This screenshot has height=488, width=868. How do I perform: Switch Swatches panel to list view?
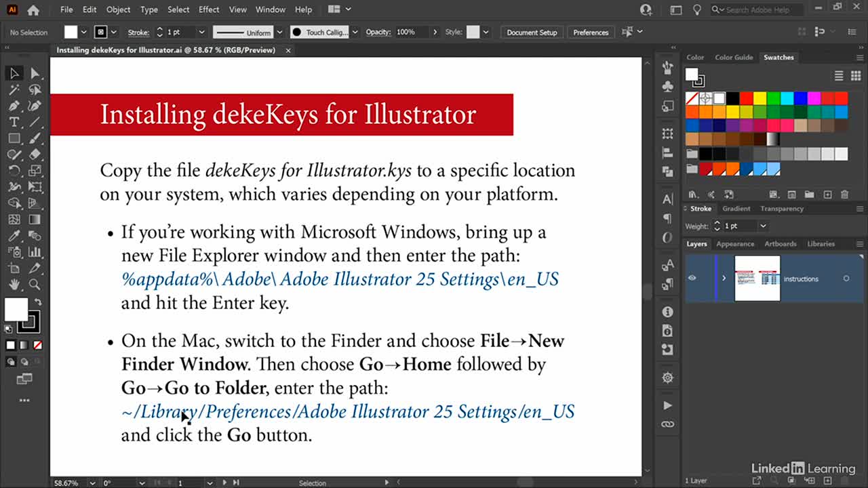(839, 76)
